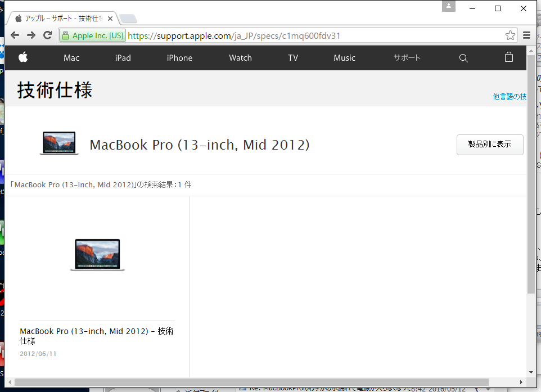
Task: Open the Mac menu item
Action: 71,58
